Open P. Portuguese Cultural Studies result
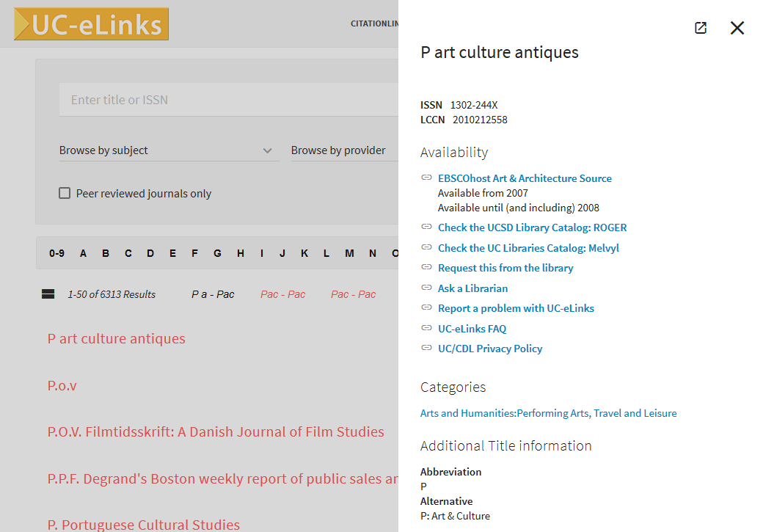 coord(144,525)
